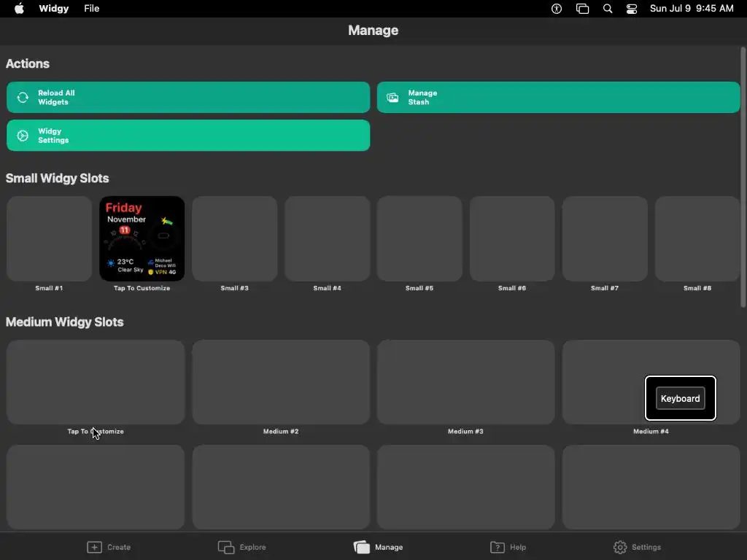The height and width of the screenshot is (560, 747).
Task: Switch to the Help tab label
Action: (x=518, y=547)
